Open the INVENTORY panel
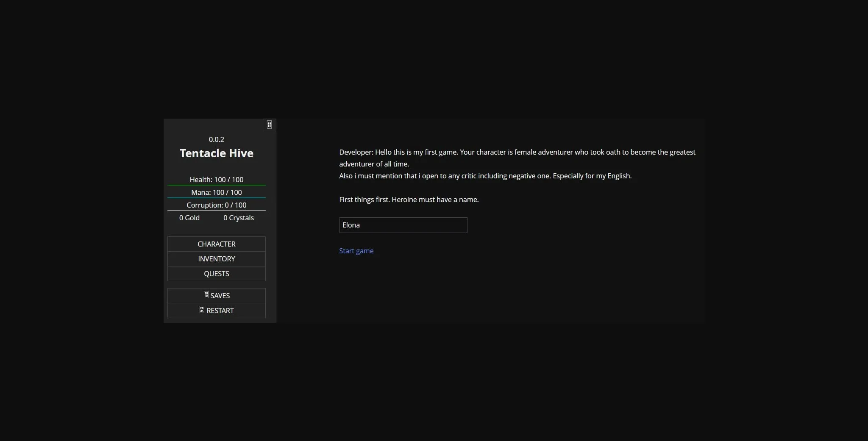Screen dimensions: 868x441 [x=216, y=258]
